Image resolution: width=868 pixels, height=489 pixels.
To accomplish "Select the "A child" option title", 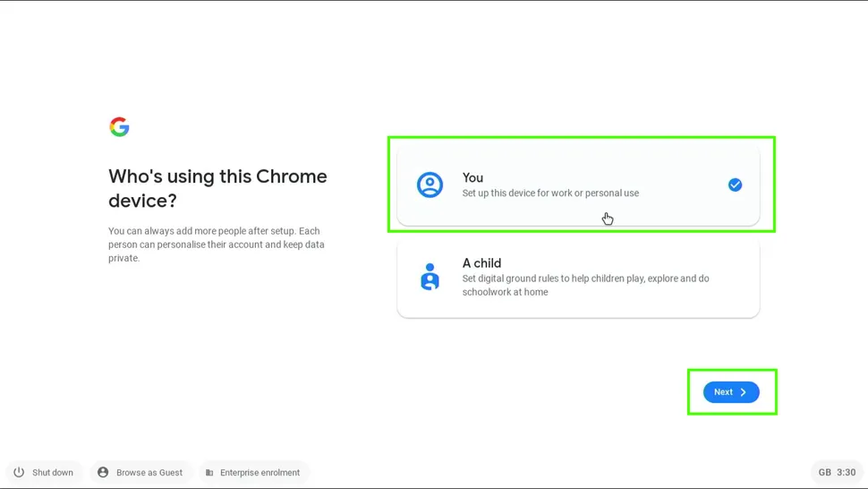I will (x=481, y=262).
